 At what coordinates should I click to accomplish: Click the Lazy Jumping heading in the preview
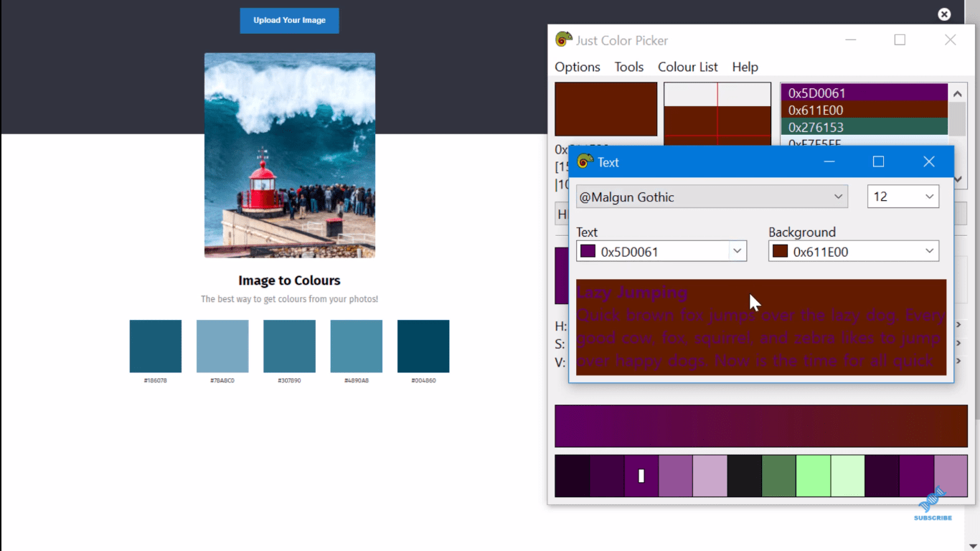click(x=632, y=293)
